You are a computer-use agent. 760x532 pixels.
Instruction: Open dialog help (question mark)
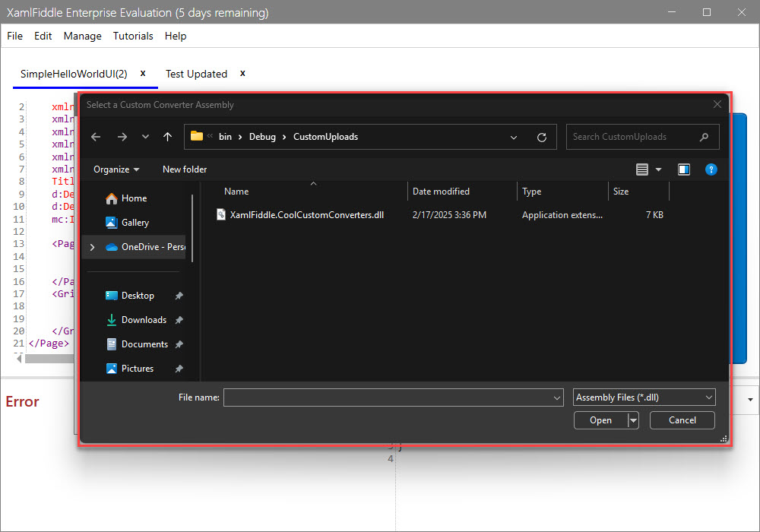tap(711, 169)
